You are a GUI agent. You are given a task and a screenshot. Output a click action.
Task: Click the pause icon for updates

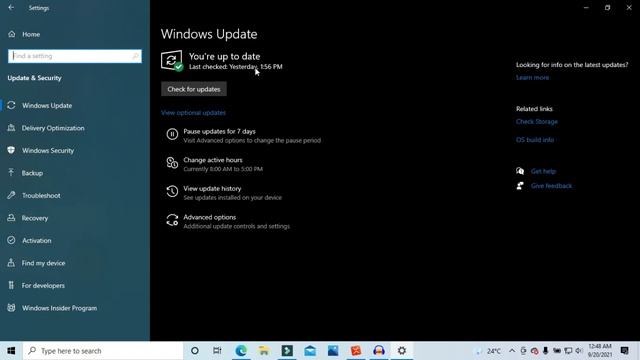point(172,134)
